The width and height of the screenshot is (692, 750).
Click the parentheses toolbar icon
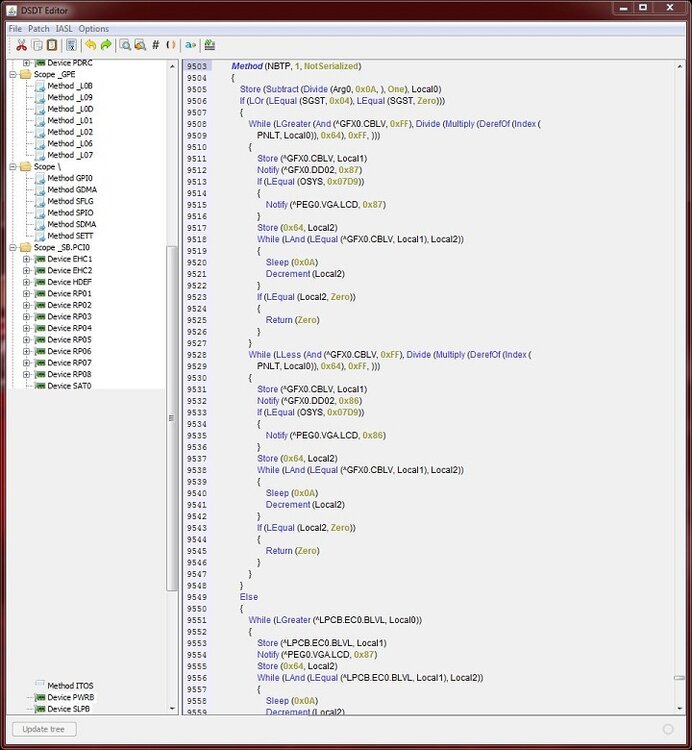pos(170,45)
